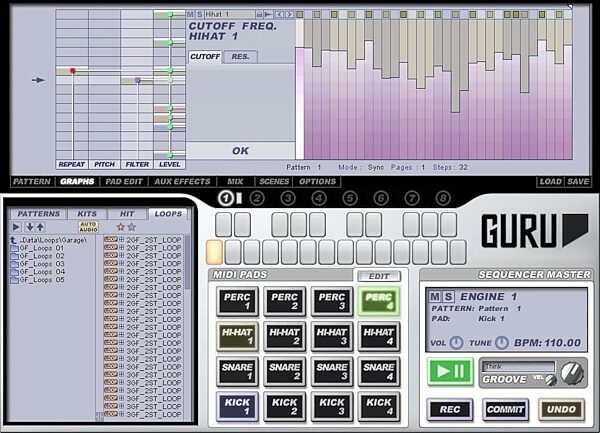Select the PITCH graph column label
Image resolution: width=600 pixels, height=433 pixels.
pyautogui.click(x=104, y=164)
